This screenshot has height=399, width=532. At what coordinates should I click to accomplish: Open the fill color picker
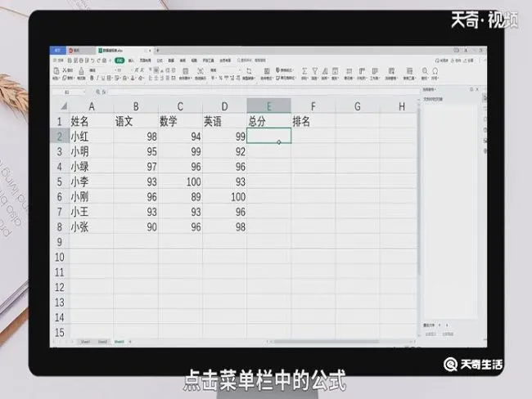click(x=125, y=78)
